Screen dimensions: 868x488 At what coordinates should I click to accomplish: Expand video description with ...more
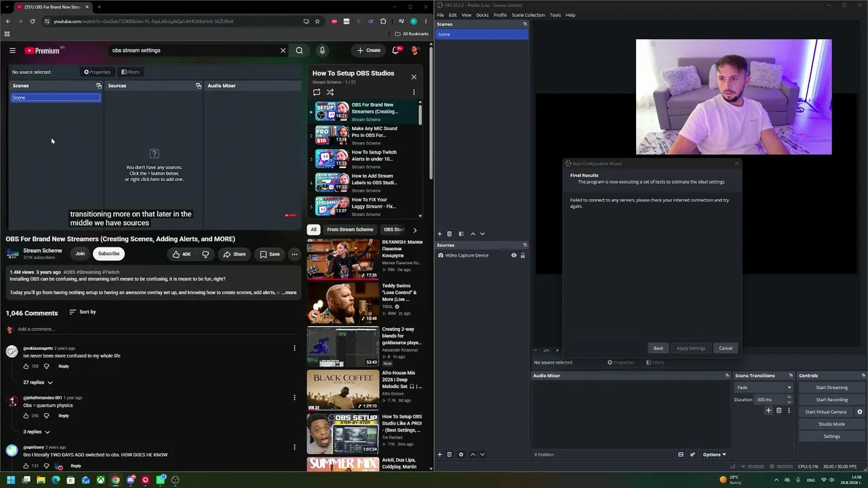click(290, 293)
